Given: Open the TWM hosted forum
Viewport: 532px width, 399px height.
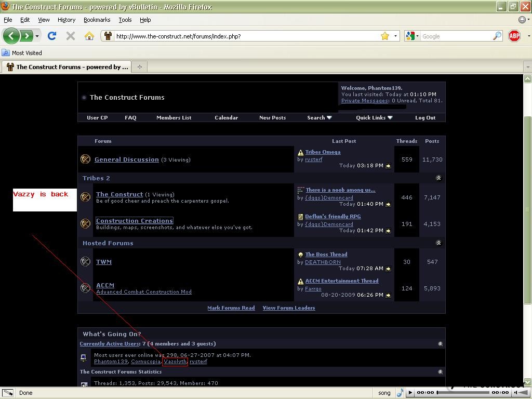Looking at the screenshot, I should click(104, 262).
